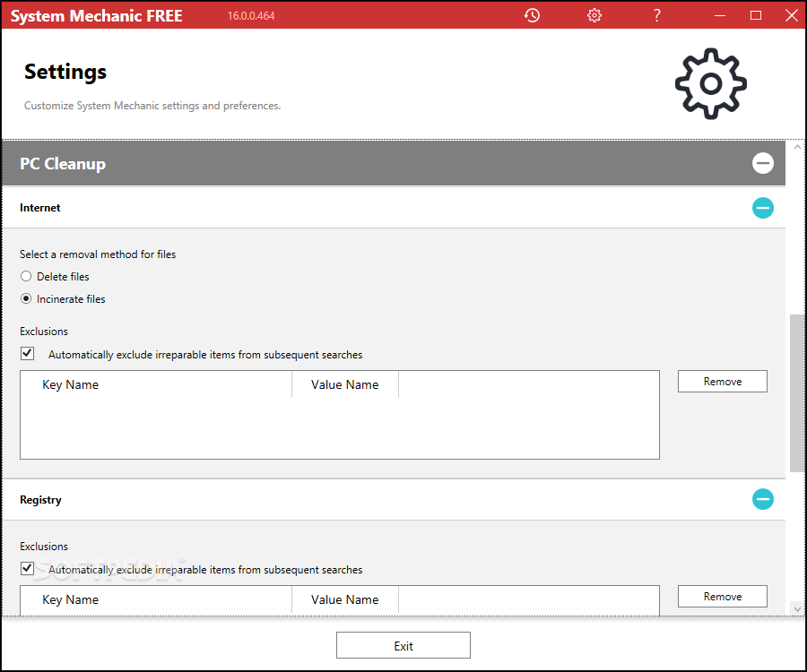Click the scrollbar down arrow
This screenshot has width=807, height=672.
point(797,609)
